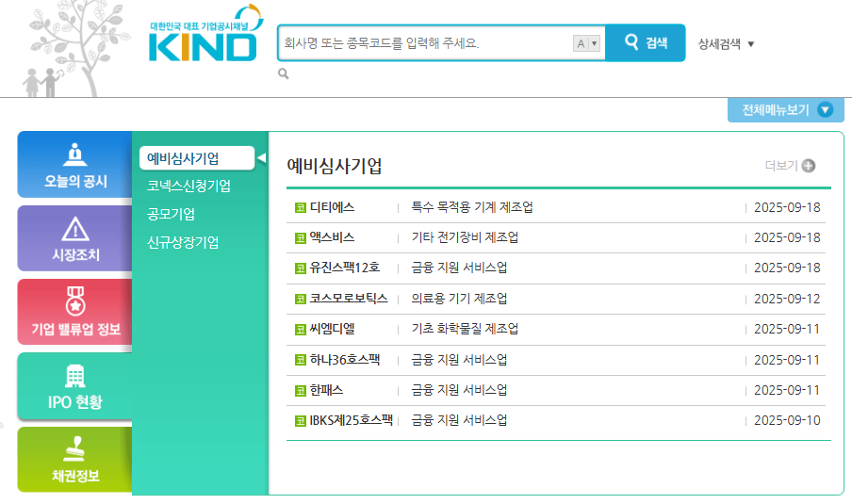
Task: Open 유진스팩12호 company link
Action: coord(345,268)
